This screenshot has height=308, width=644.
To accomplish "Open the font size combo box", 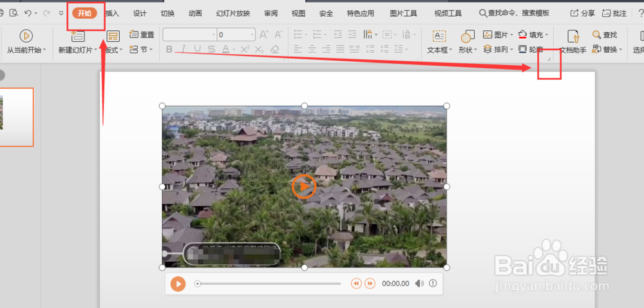I will pyautogui.click(x=236, y=35).
